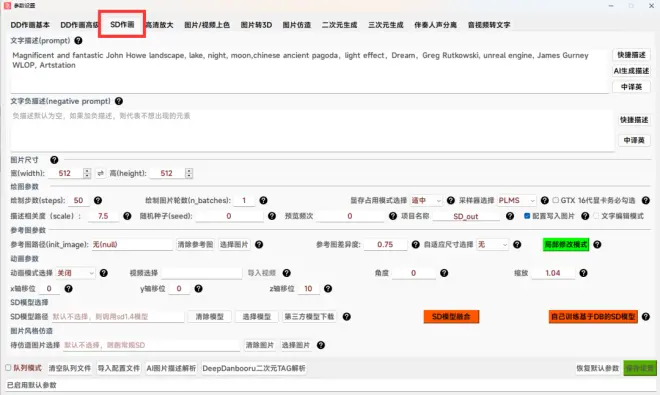Help icon for 配置写入图片
660x395 pixels.
pyautogui.click(x=585, y=216)
